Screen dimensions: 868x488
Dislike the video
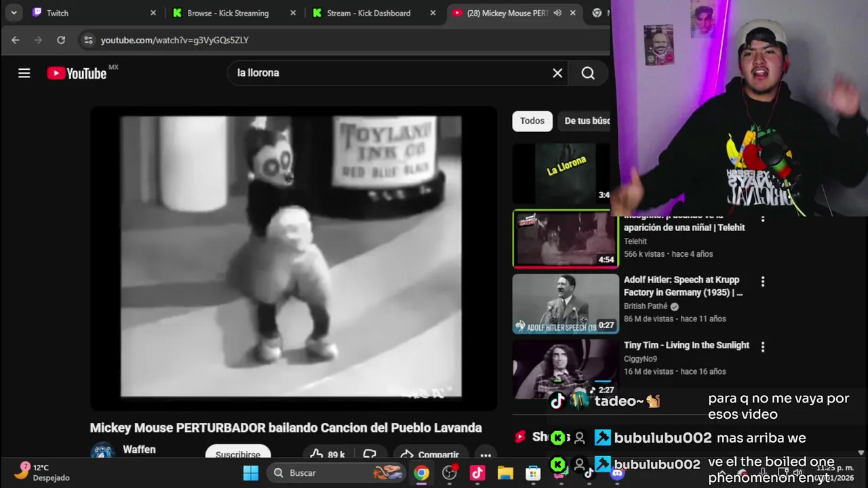pos(370,454)
